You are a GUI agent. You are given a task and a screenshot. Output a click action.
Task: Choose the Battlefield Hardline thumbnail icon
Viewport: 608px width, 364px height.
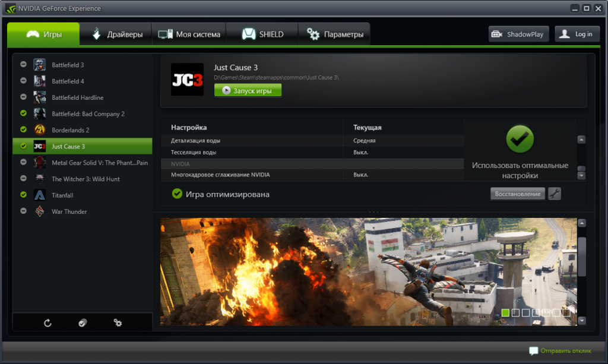point(40,97)
